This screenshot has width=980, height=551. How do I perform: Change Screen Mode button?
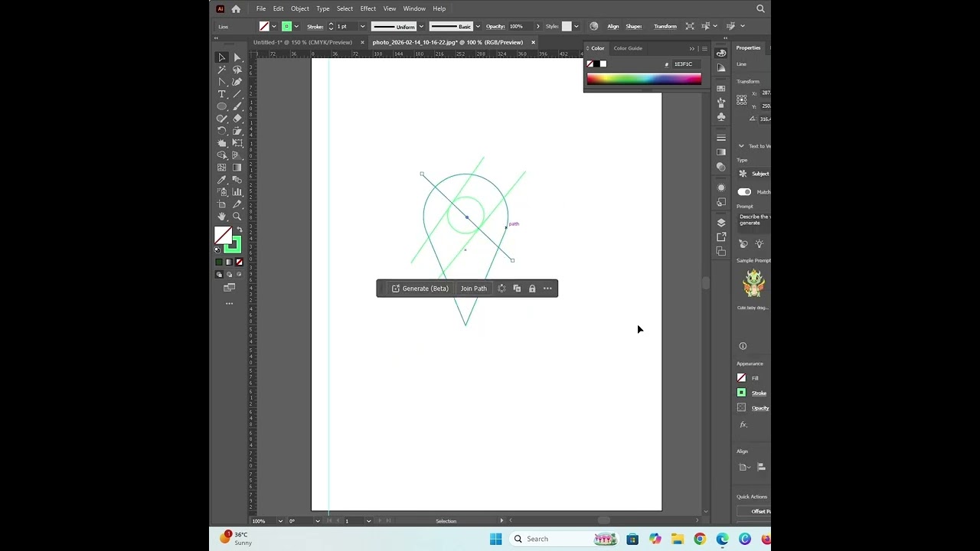[x=229, y=288]
